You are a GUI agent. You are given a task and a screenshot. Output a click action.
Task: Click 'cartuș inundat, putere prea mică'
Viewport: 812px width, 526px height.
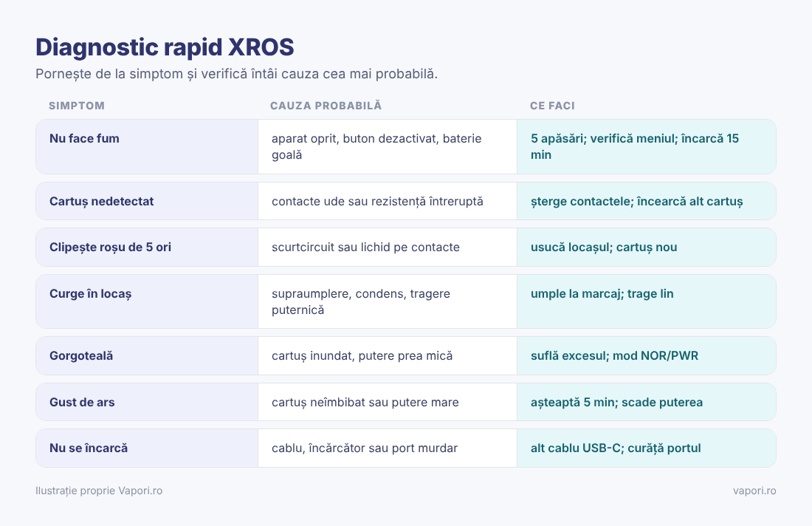362,355
